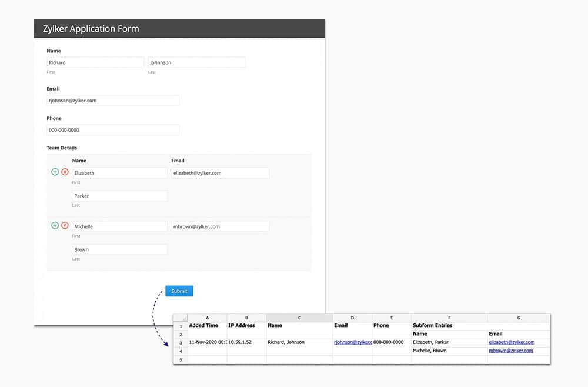Screen dimensions: 588x387
Task: Select the "Email" cell in column D
Action: [352, 325]
